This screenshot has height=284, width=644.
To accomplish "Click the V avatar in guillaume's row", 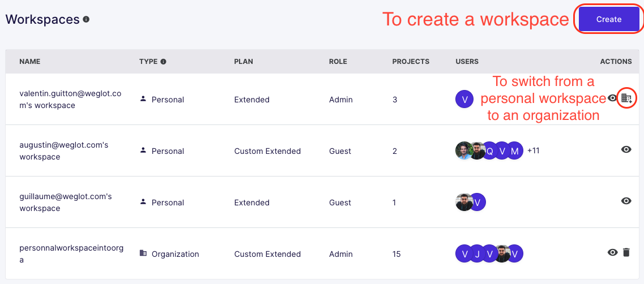I will (x=477, y=203).
